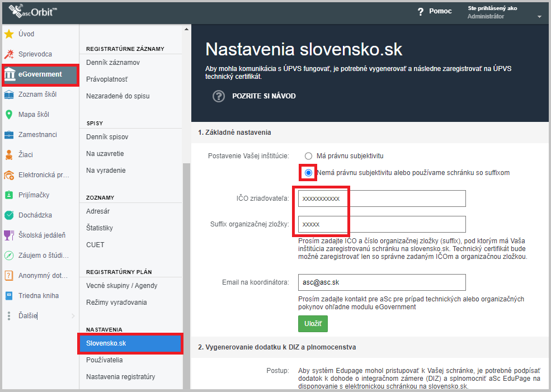The width and height of the screenshot is (551, 392).
Task: Click the '1. Základné nastavenia' section heading
Action: pos(234,133)
